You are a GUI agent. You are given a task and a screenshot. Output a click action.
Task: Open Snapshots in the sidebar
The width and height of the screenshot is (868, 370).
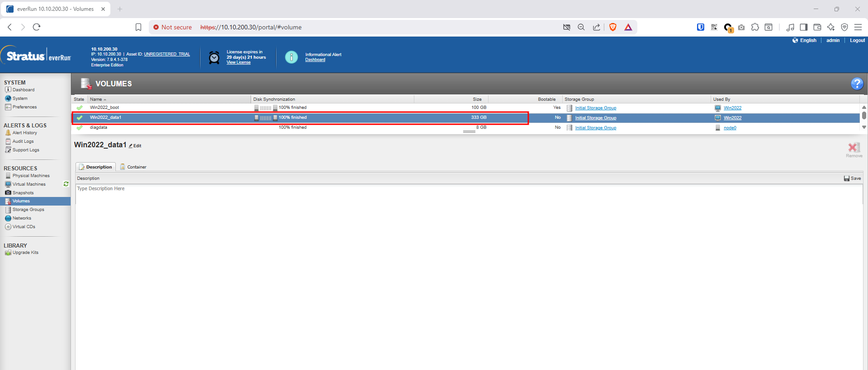click(23, 193)
